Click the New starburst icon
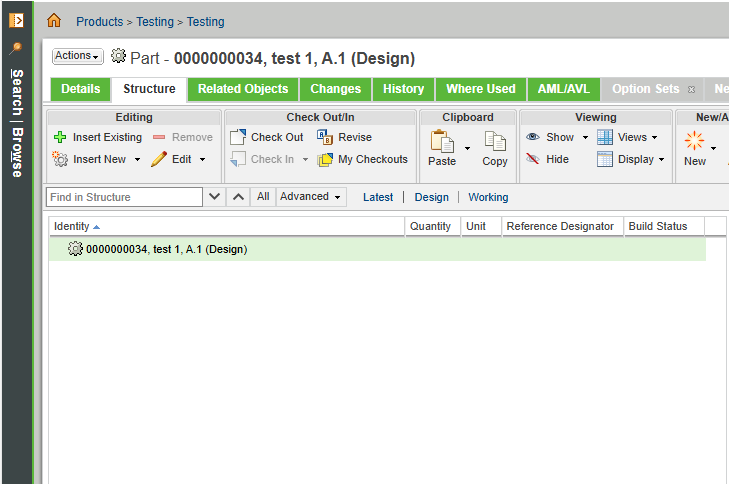The width and height of the screenshot is (729, 484). pyautogui.click(x=694, y=143)
